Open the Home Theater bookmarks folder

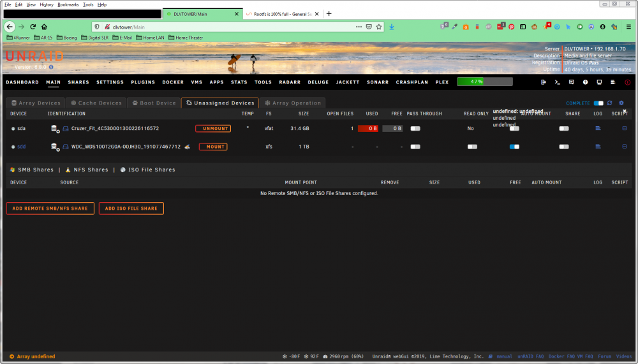click(186, 38)
